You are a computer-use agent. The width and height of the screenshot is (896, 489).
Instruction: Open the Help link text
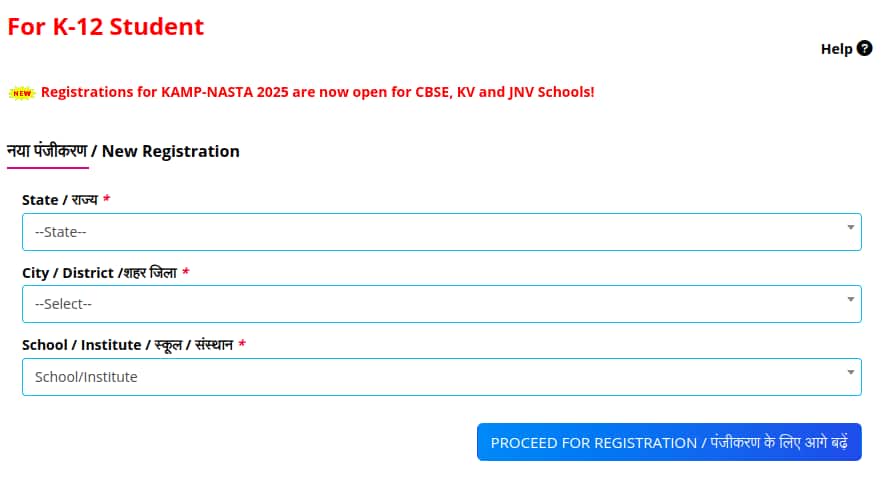click(x=837, y=49)
